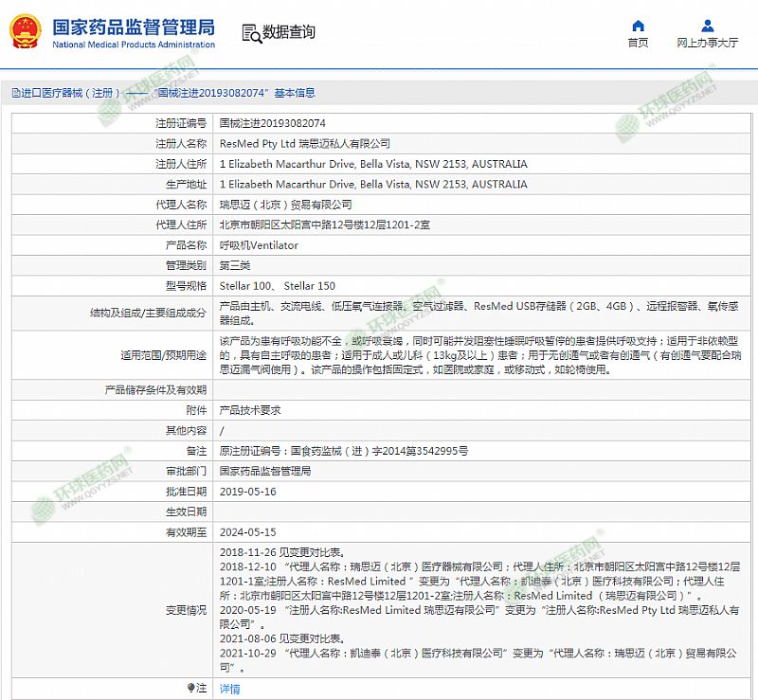
Task: Click the 数据查询 search document icon
Action: click(x=251, y=33)
